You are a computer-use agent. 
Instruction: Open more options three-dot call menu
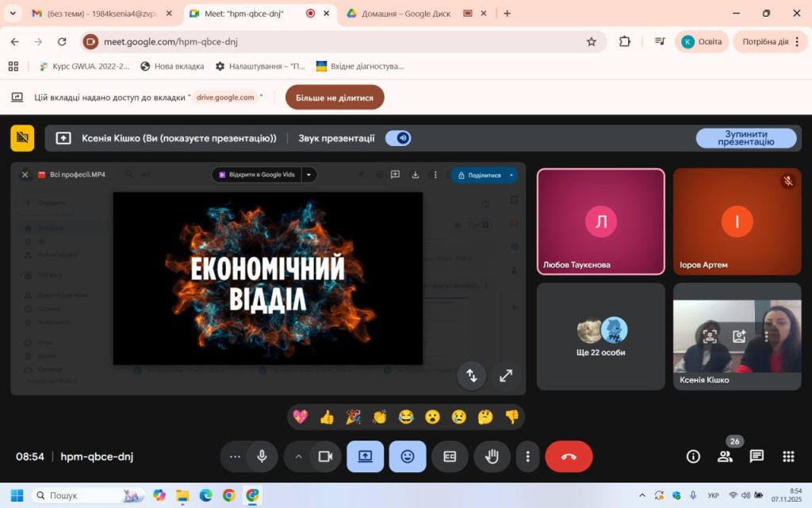click(528, 456)
